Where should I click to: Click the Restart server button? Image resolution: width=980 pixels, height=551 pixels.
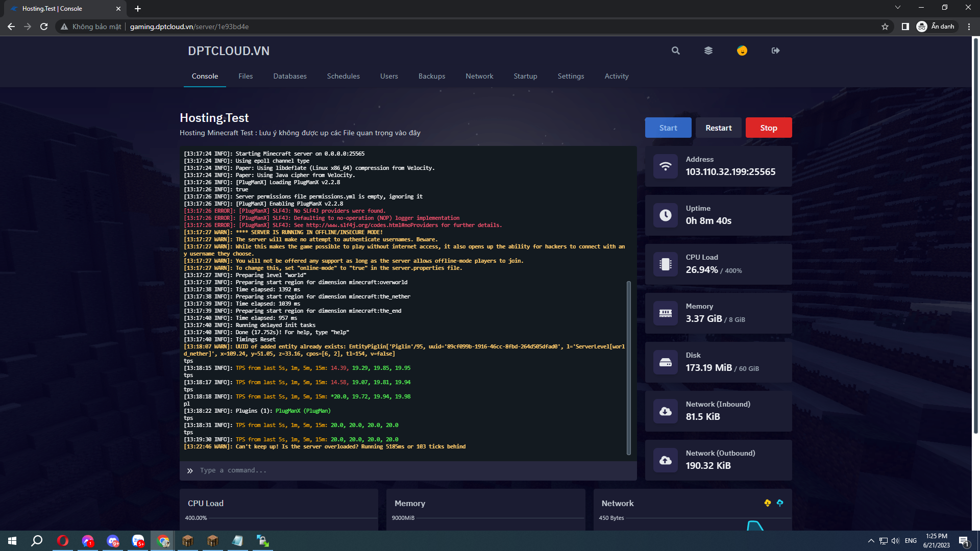tap(718, 128)
